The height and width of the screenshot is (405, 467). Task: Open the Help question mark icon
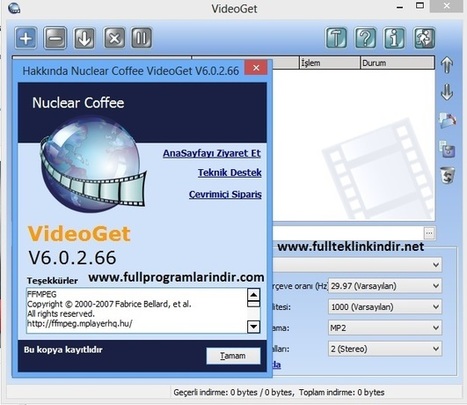pos(366,38)
